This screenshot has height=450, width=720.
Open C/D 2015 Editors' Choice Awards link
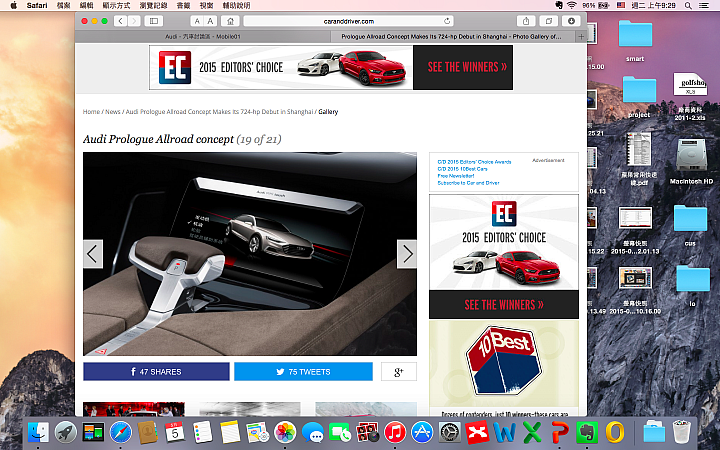tap(474, 162)
